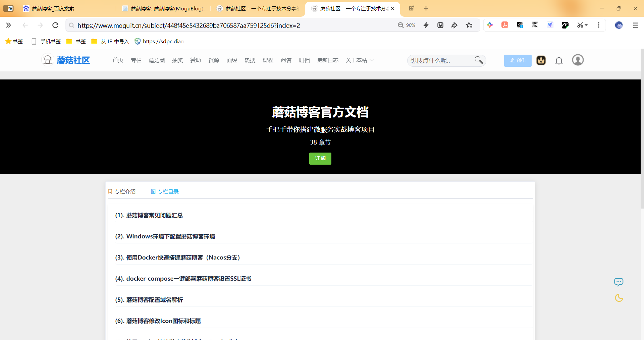
Task: Open the starred 书签 bookmarks button
Action: click(x=14, y=41)
